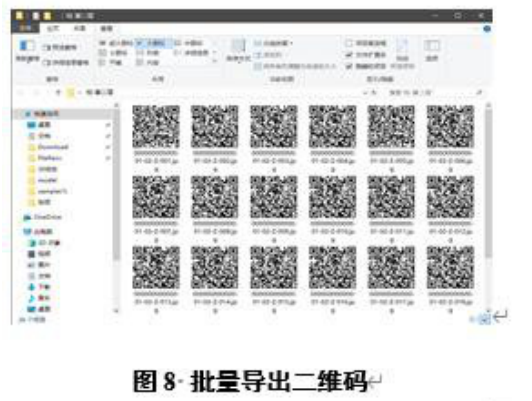Open the Add columns dropdown
Screen dimensions: 532x401
pyautogui.click(x=268, y=55)
